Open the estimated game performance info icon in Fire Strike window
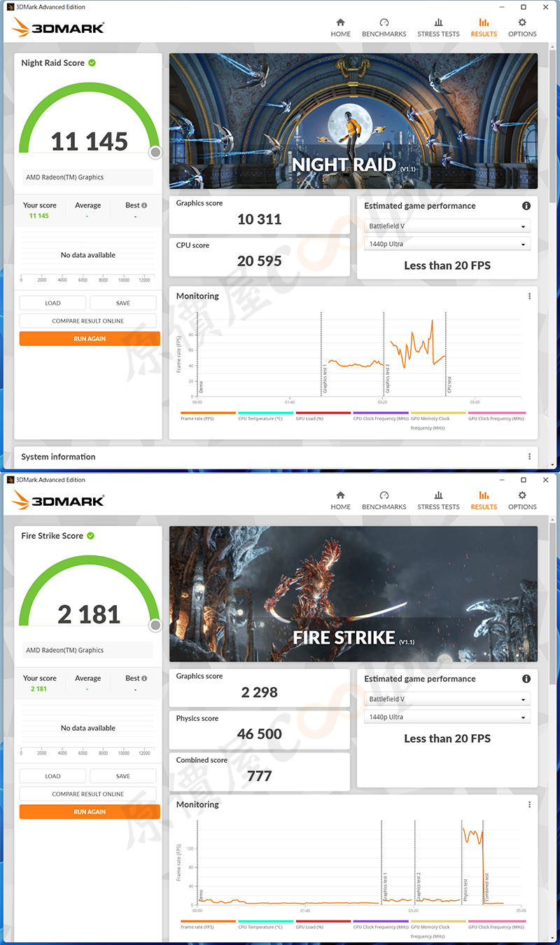This screenshot has width=560, height=945. coord(526,679)
